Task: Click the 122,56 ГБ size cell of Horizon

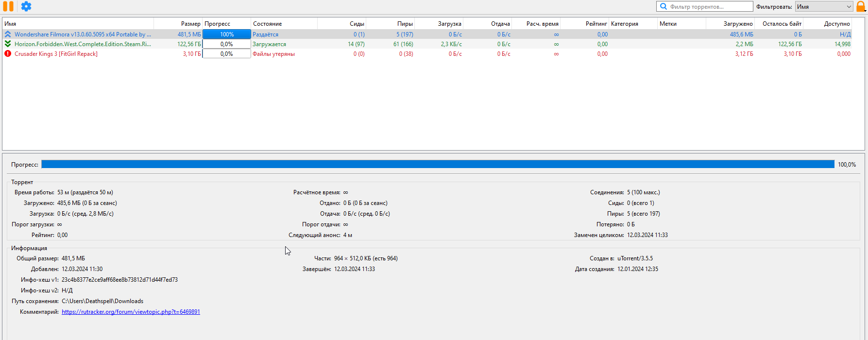Action: click(x=189, y=44)
